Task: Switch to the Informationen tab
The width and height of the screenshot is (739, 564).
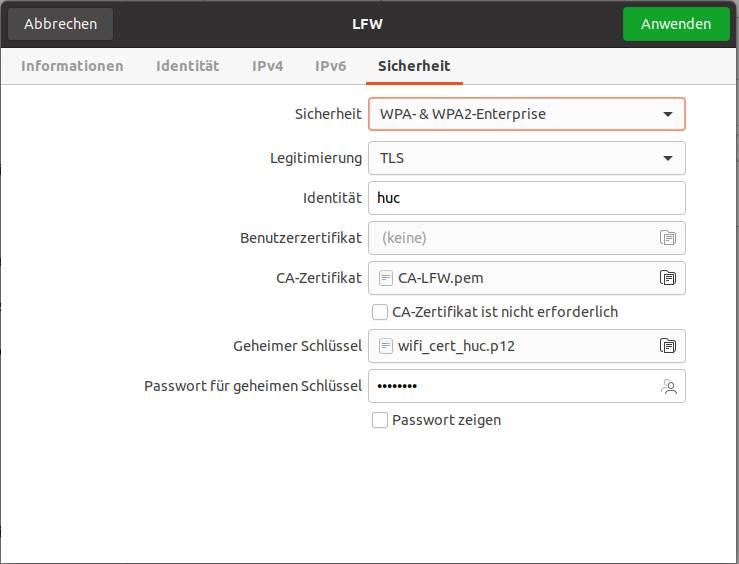Action: tap(72, 66)
